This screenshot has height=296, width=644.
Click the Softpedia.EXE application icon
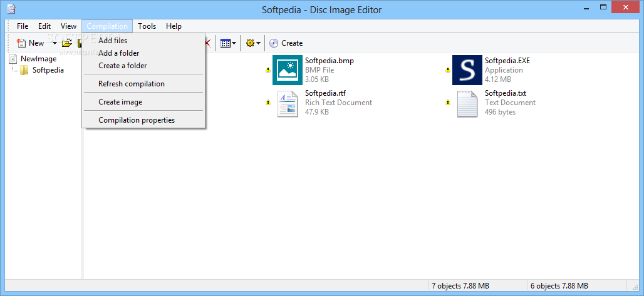coord(467,70)
